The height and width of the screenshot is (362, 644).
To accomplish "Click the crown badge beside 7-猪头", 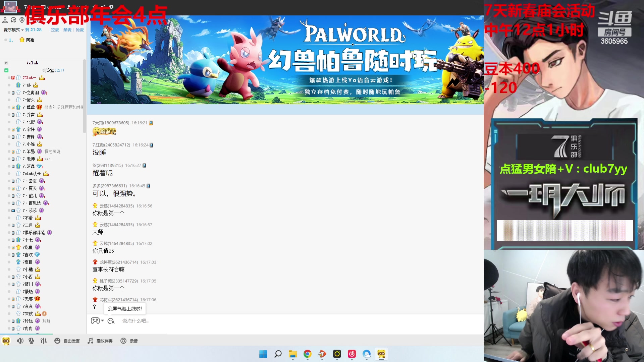I will click(40, 100).
